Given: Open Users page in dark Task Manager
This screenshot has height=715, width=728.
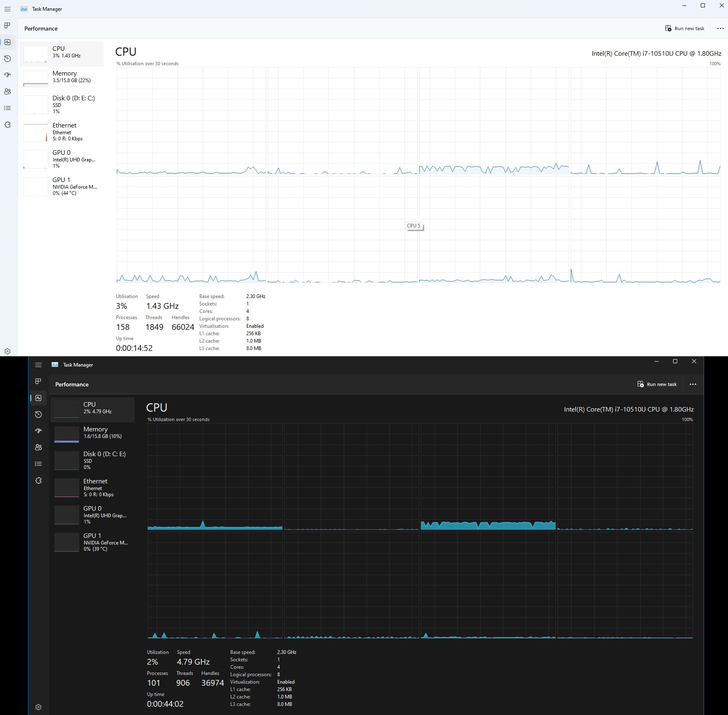Looking at the screenshot, I should tap(38, 447).
